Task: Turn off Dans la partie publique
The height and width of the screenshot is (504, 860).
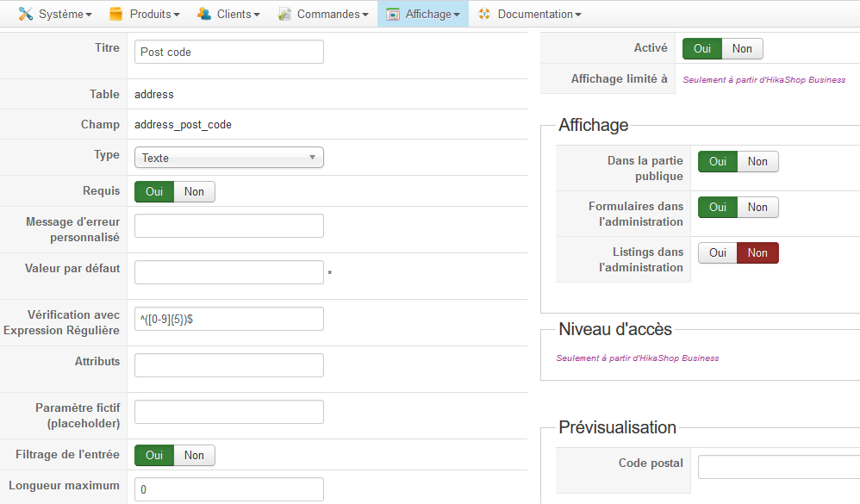Action: [757, 161]
